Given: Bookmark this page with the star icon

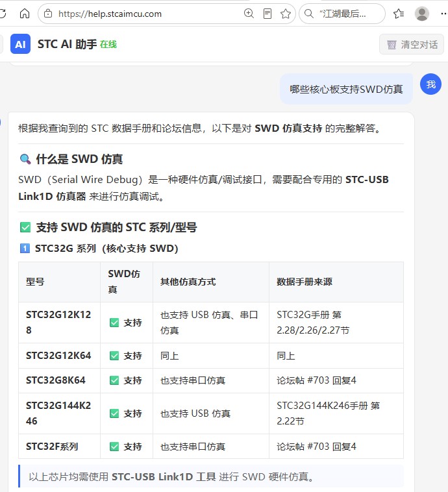Looking at the screenshot, I should point(286,14).
